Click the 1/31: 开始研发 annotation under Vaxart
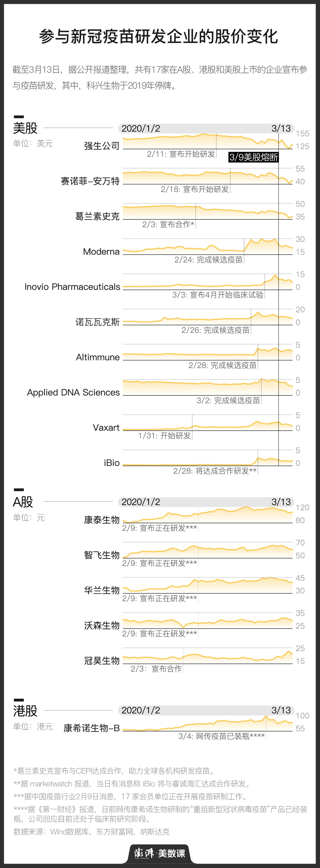Viewport: 320px width, 868px height. pyautogui.click(x=164, y=436)
